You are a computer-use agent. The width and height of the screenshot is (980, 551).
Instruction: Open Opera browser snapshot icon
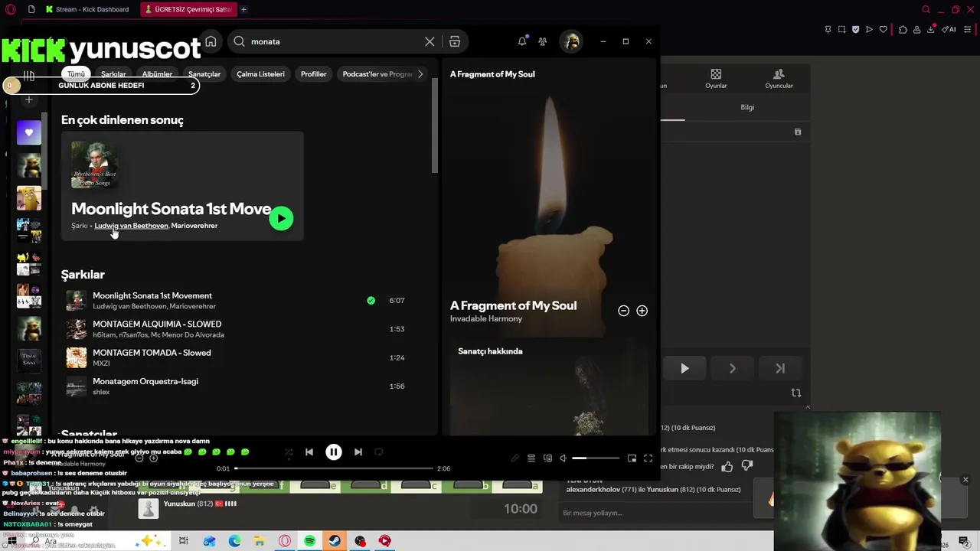pyautogui.click(x=841, y=30)
